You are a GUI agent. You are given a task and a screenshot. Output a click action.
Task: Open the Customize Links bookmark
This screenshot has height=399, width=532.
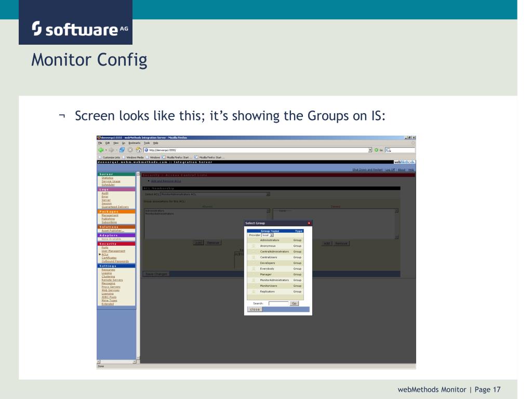coord(109,157)
